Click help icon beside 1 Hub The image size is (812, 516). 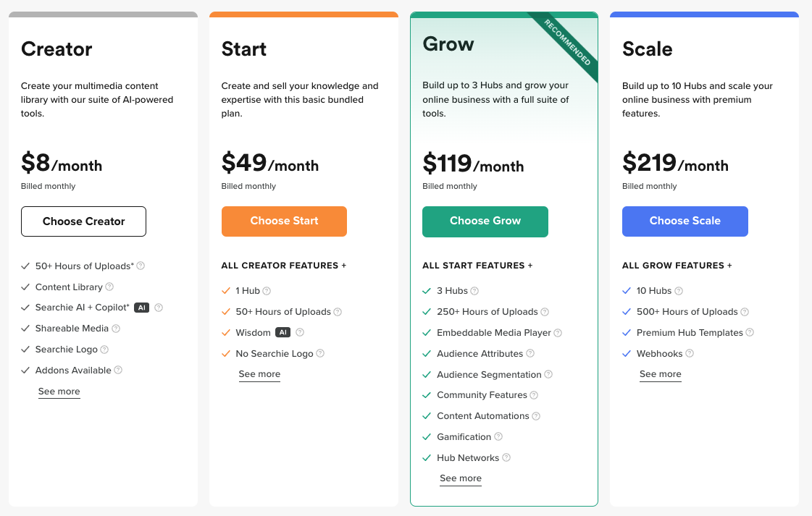tap(267, 291)
